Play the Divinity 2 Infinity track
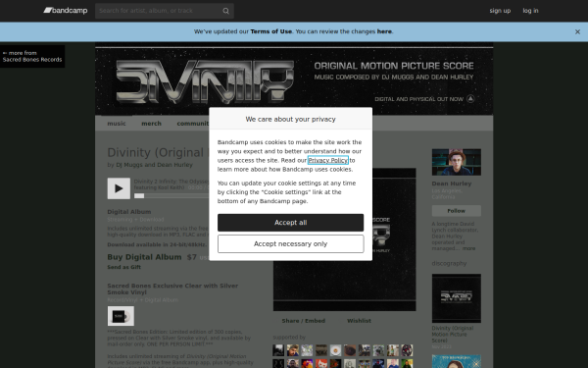Viewport: 588px width, 368px height. pyautogui.click(x=119, y=188)
